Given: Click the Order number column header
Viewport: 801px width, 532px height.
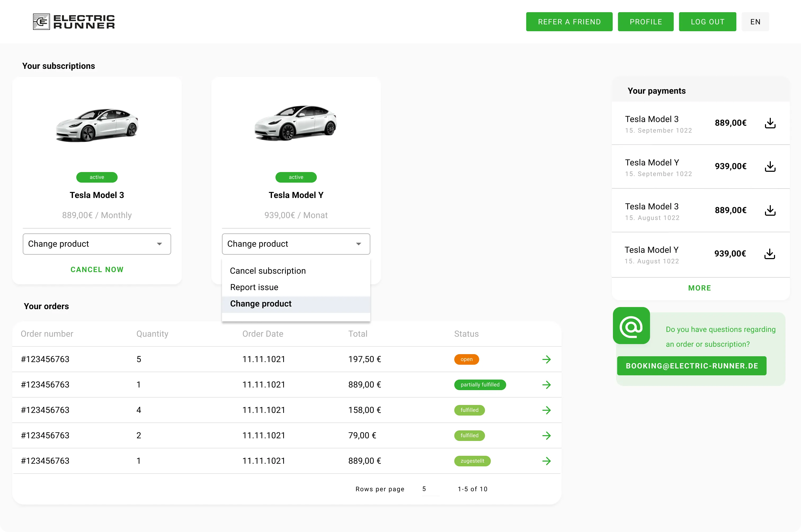Looking at the screenshot, I should pyautogui.click(x=47, y=334).
